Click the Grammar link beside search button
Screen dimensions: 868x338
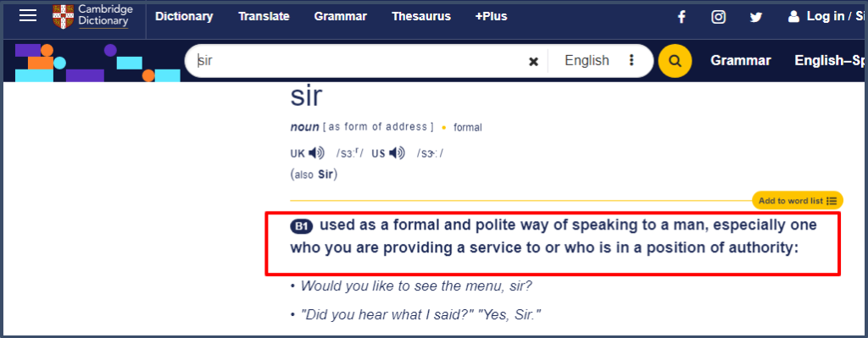coord(741,61)
